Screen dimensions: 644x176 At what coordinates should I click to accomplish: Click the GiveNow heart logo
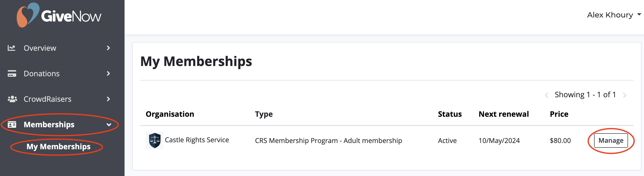click(28, 15)
